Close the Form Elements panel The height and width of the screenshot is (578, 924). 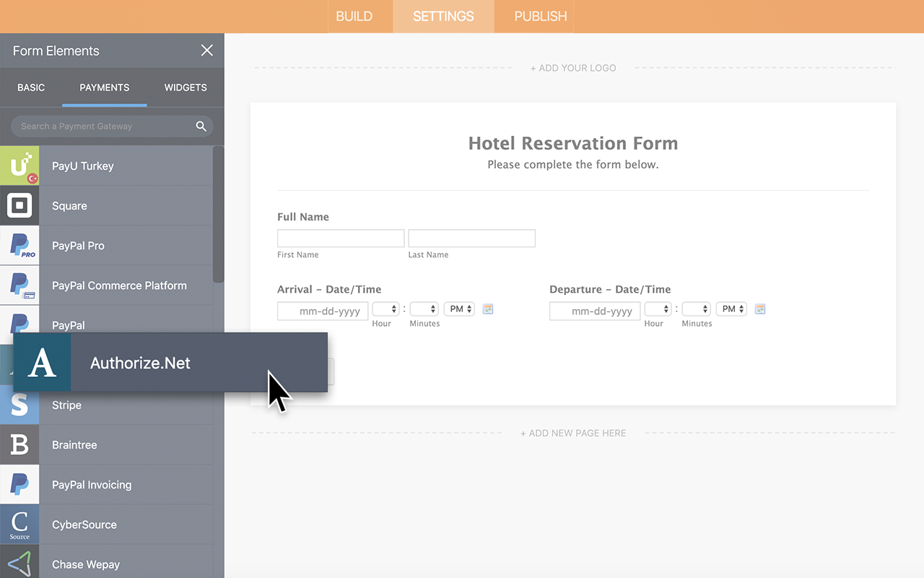207,51
